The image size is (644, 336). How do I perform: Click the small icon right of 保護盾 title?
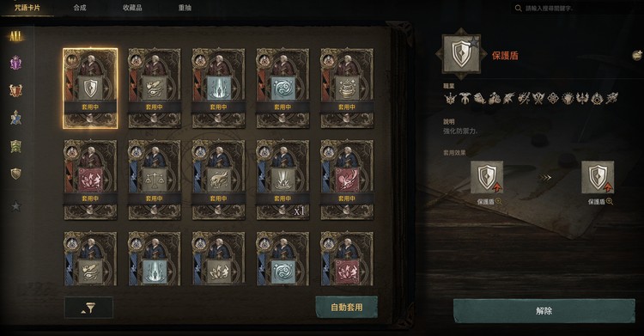(x=636, y=55)
